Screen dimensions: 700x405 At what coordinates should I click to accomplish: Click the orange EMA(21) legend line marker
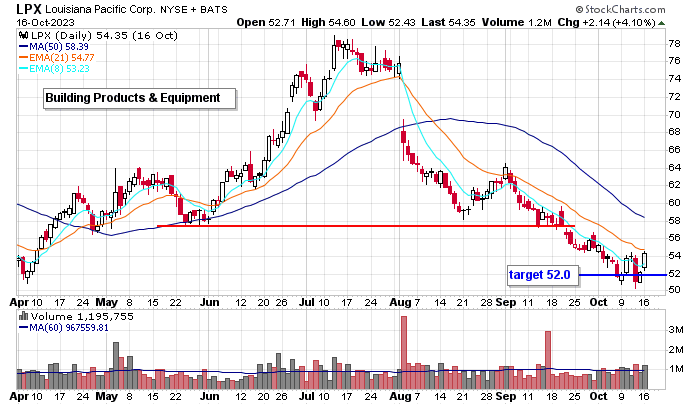click(x=24, y=58)
